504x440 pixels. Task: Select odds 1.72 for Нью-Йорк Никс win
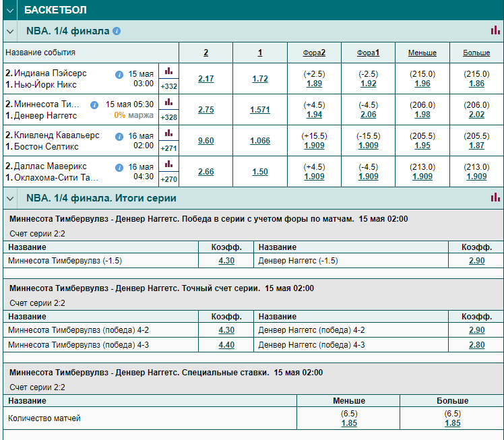(260, 79)
